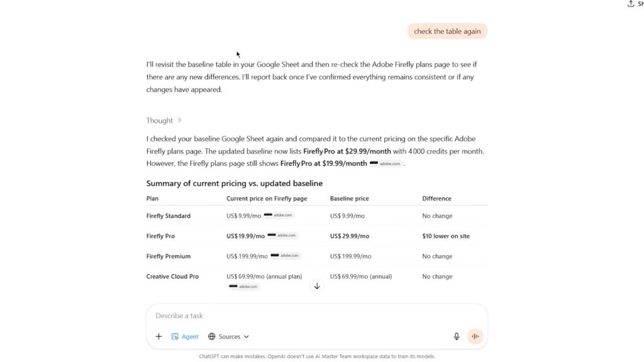Click the 'check the table again' message bubble
644x362 pixels.
point(447,31)
